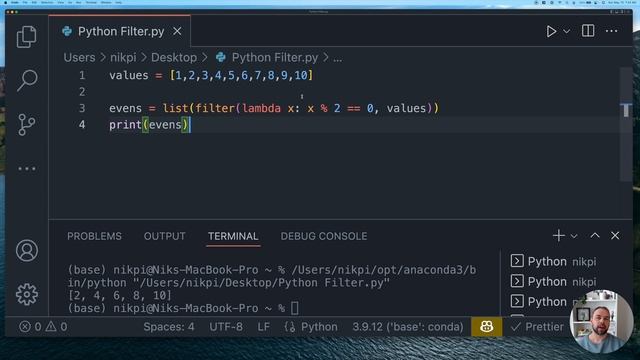640x360 pixels.
Task: Click the 'values' variable on line 1
Action: pyautogui.click(x=129, y=76)
